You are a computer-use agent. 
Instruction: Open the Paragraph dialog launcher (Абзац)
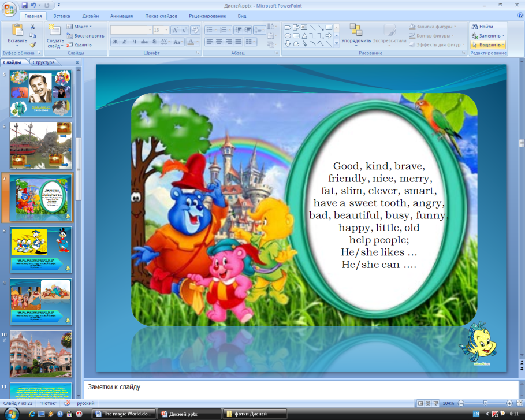coord(277,53)
